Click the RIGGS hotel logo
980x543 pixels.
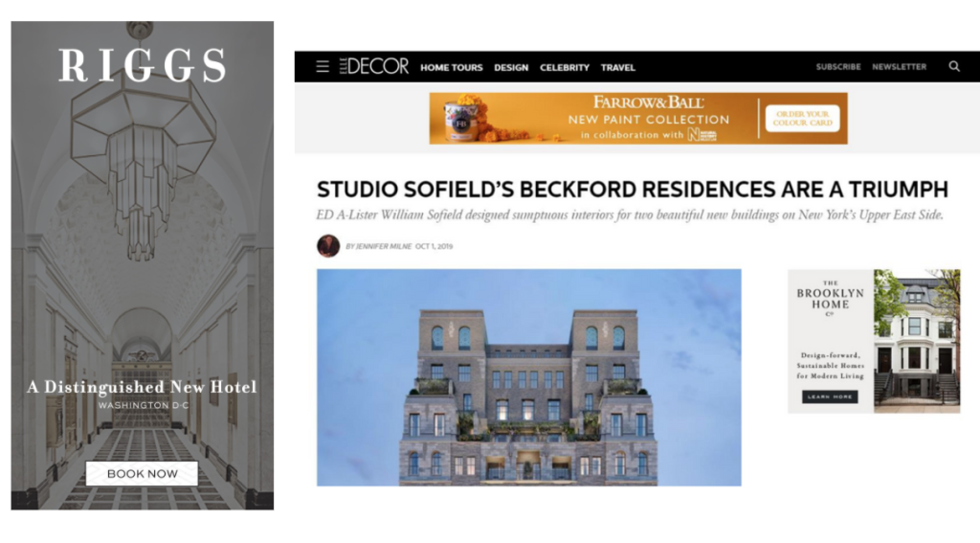[142, 66]
